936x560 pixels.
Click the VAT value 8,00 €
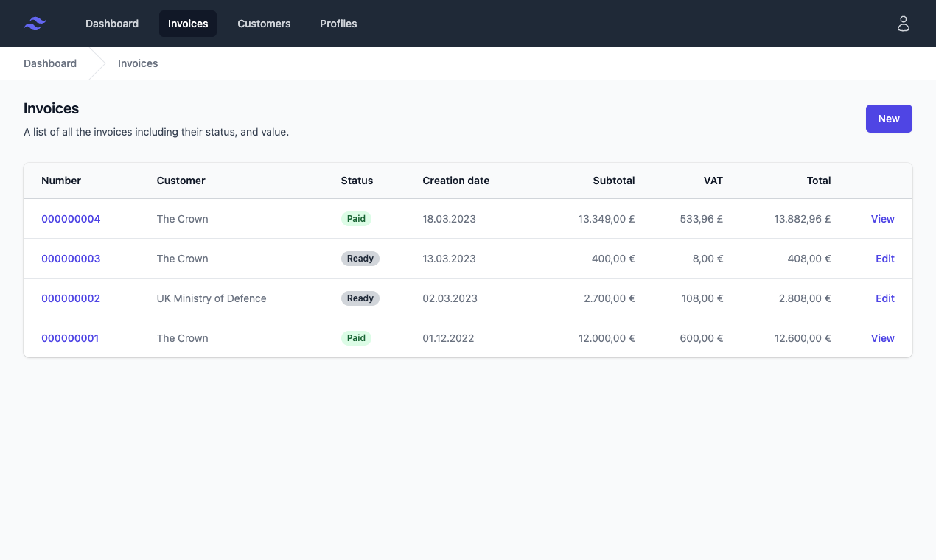(x=708, y=259)
